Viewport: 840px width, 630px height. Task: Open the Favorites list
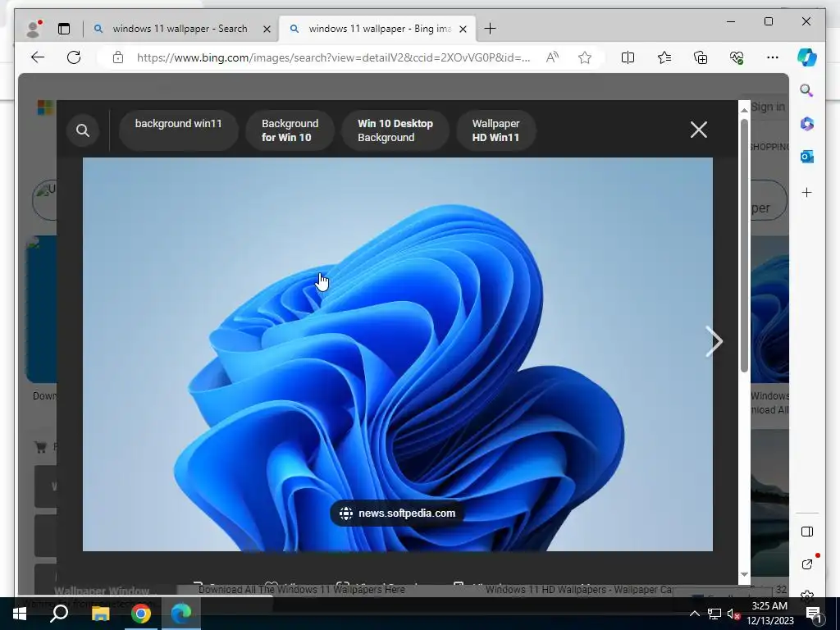coord(664,57)
